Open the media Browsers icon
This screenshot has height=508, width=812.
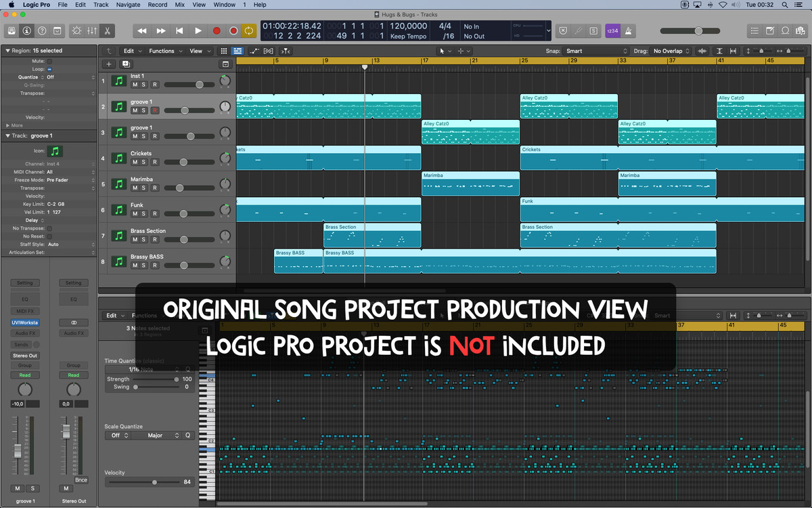[801, 30]
